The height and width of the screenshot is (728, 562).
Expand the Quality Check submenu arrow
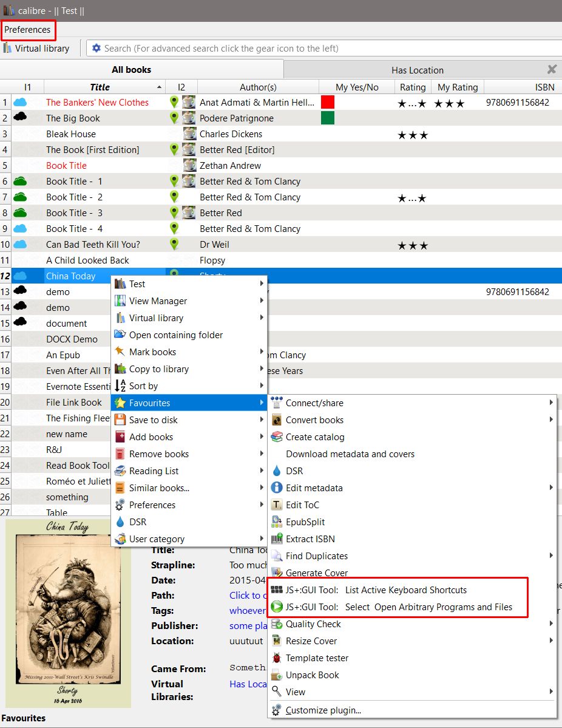(x=551, y=624)
